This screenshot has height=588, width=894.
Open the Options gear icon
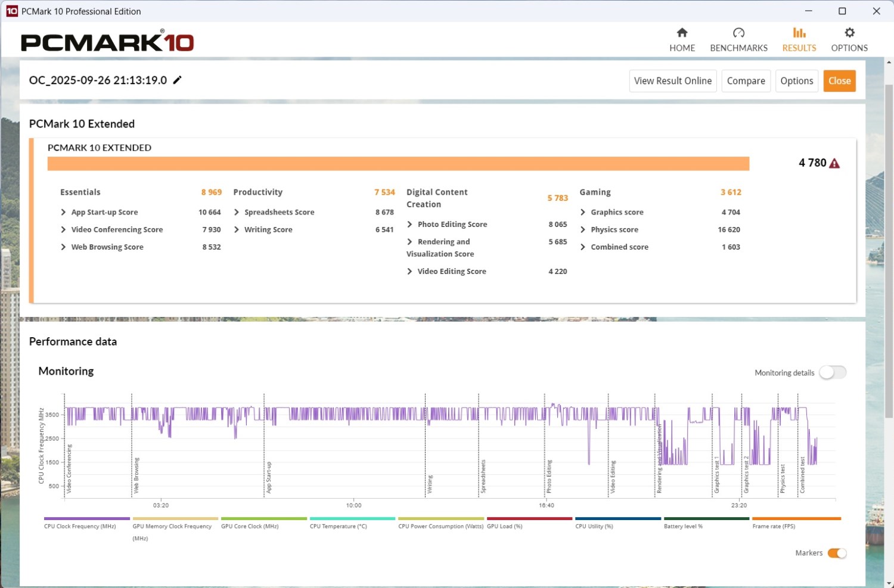pos(849,33)
